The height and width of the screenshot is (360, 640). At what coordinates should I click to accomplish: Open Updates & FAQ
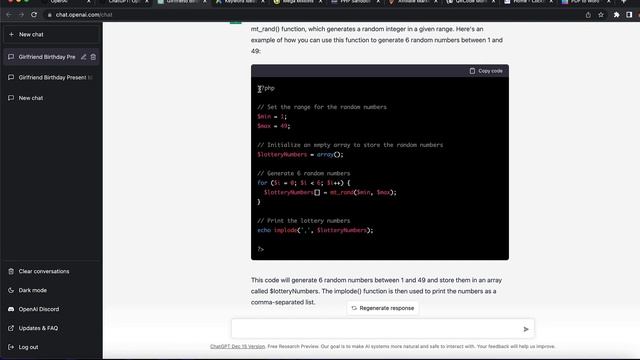click(x=51, y=328)
